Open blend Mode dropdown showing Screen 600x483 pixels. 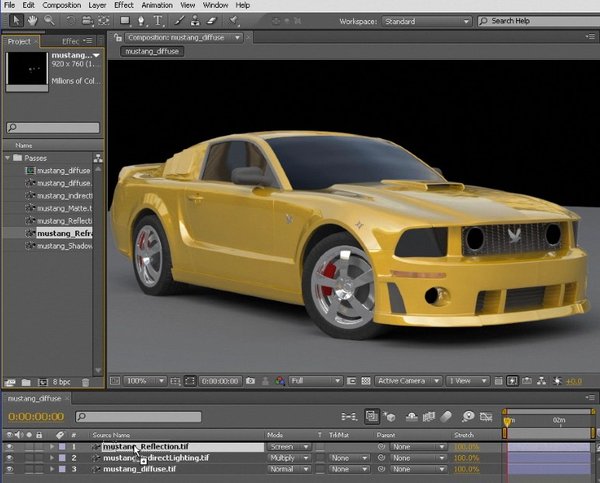click(x=289, y=447)
